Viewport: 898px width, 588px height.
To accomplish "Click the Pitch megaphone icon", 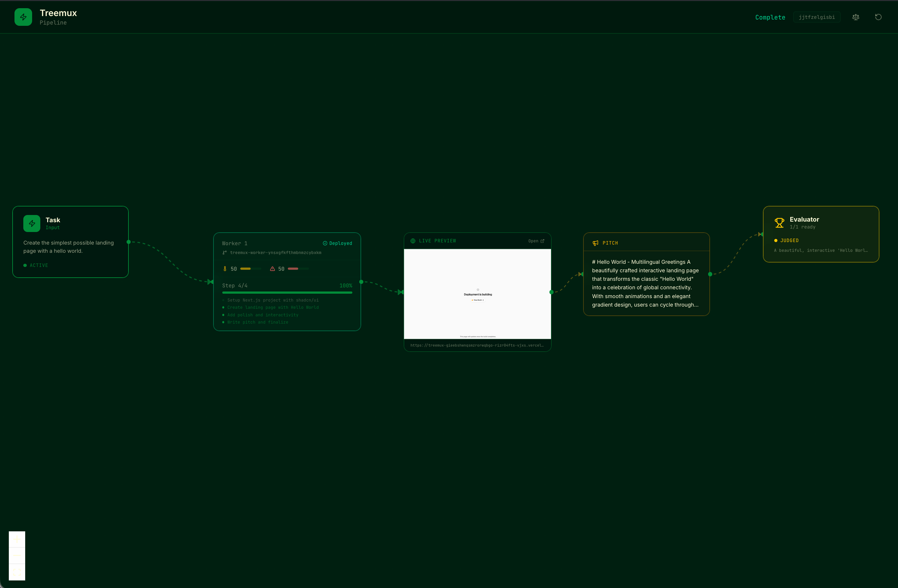I will 595,243.
